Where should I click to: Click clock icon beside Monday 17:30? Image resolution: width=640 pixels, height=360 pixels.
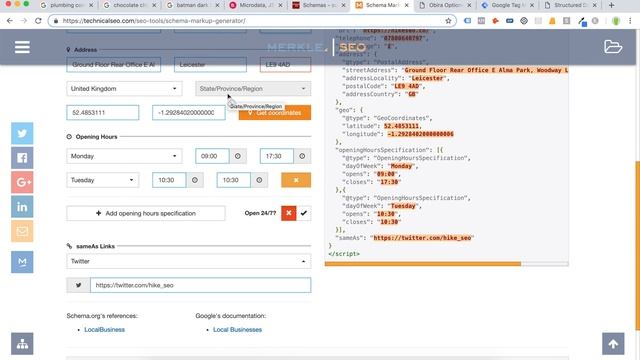point(302,156)
